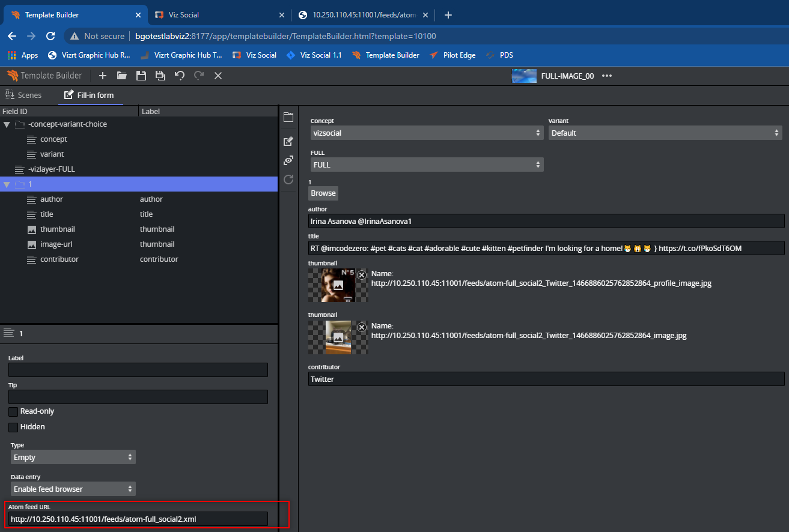Screen dimensions: 789x532
Task: Click the FULL-IMAGE_00 scene thumbnail
Action: [x=524, y=76]
